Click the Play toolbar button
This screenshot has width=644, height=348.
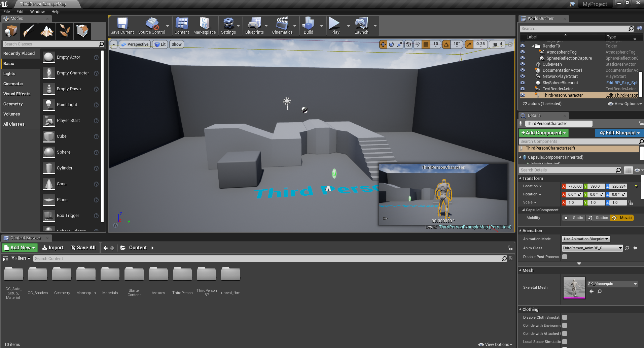coord(335,26)
